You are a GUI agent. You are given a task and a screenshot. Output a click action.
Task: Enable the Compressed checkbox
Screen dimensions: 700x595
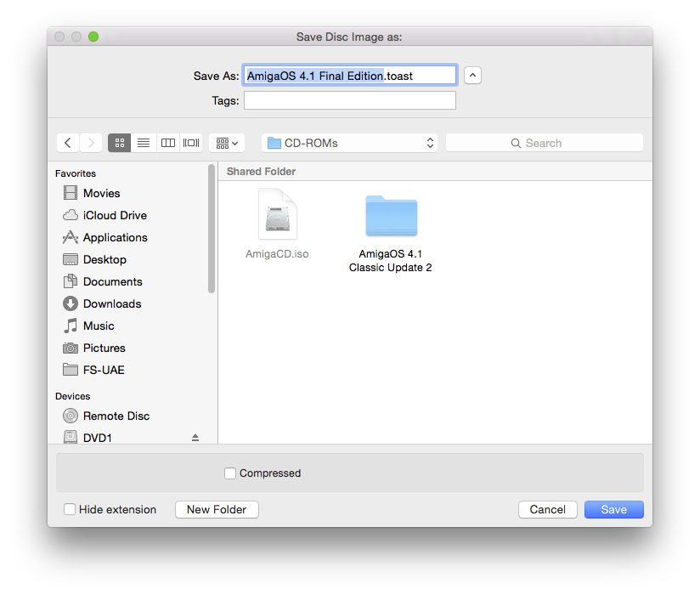point(230,473)
